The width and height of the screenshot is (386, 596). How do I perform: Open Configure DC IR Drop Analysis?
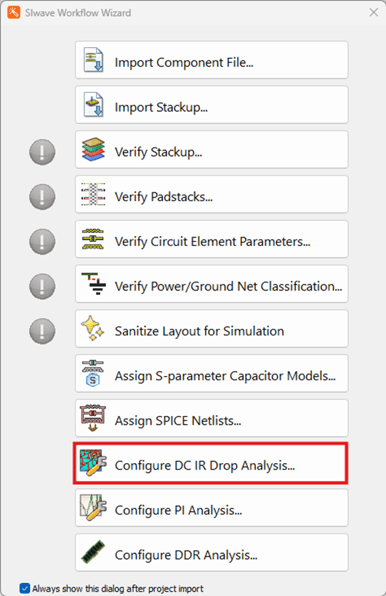click(210, 463)
